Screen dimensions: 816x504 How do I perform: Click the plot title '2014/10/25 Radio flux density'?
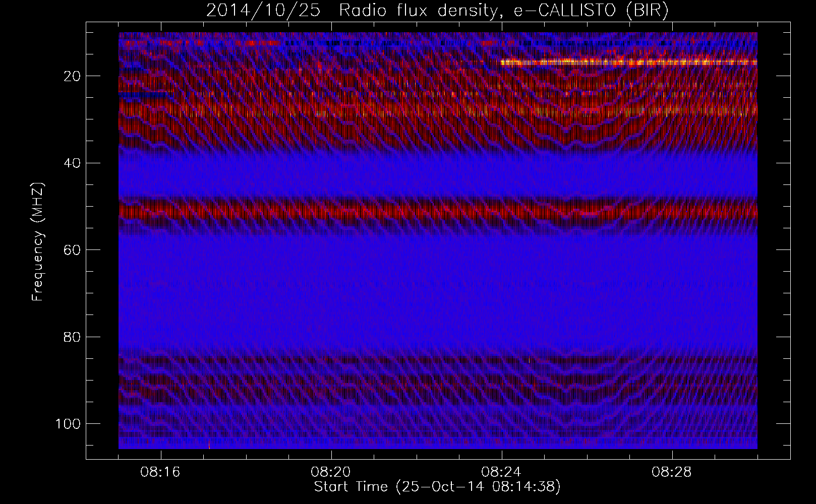[x=437, y=11]
